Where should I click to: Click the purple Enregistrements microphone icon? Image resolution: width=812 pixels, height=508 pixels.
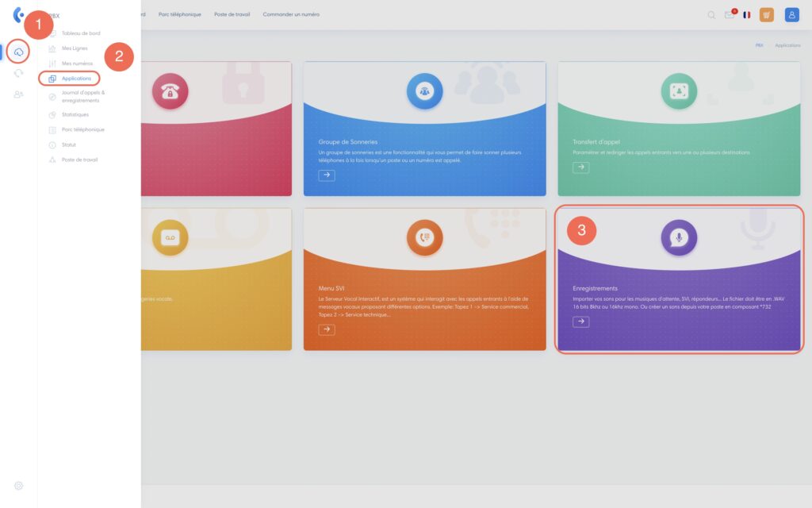pos(679,237)
